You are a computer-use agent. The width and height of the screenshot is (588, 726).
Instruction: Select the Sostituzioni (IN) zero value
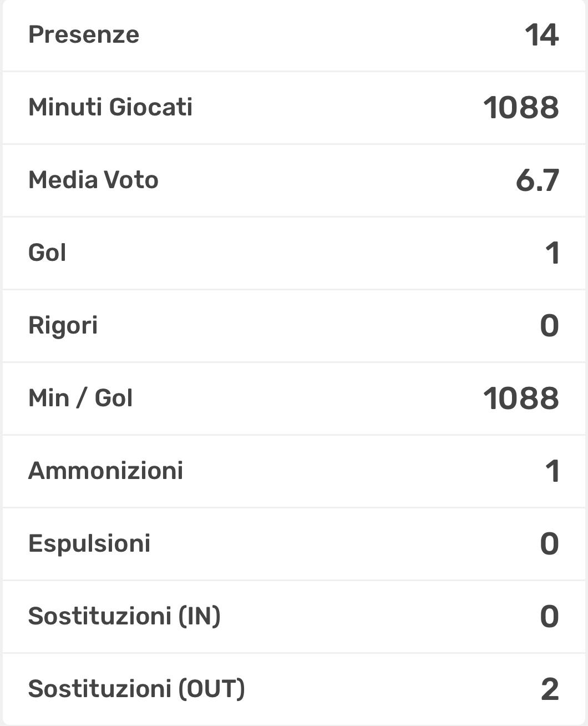549,617
